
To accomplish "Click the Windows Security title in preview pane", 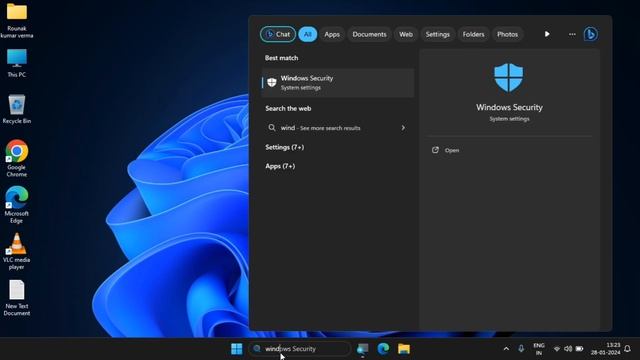I will [509, 107].
